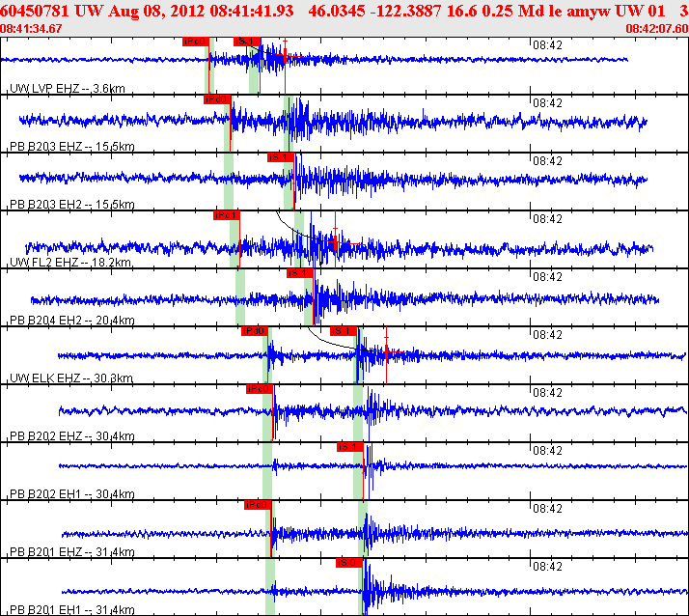Click the red coda cross marker on UW FL2 trace
The image size is (689, 616).
335,241
